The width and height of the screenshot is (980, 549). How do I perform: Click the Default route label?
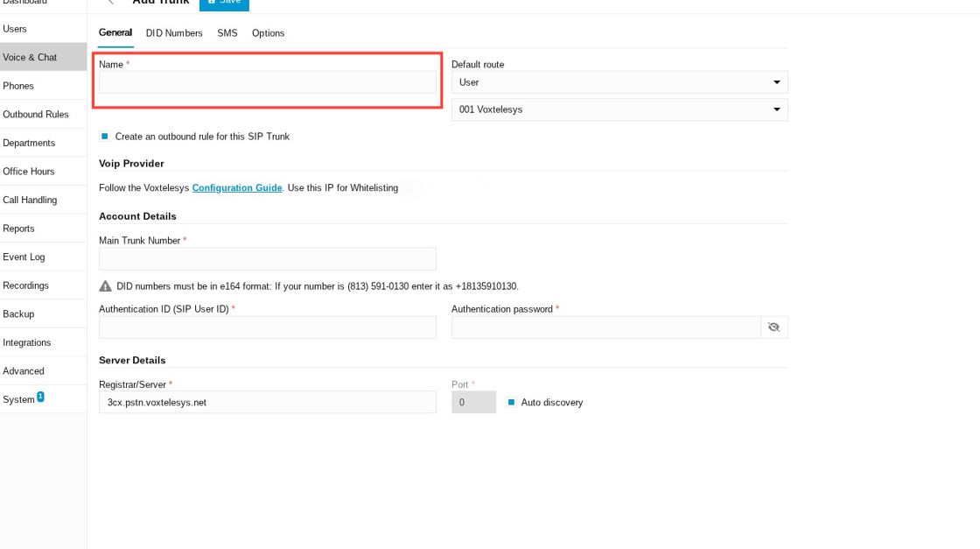478,65
